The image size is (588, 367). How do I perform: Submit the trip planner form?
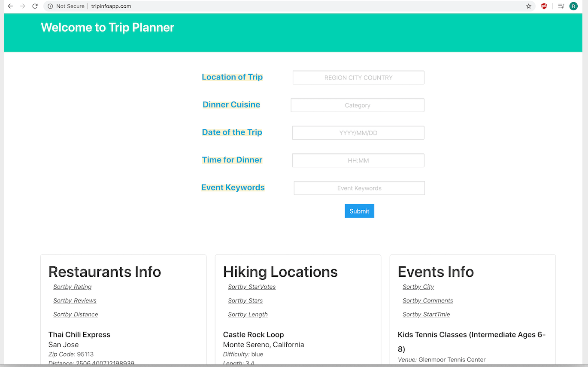point(359,211)
